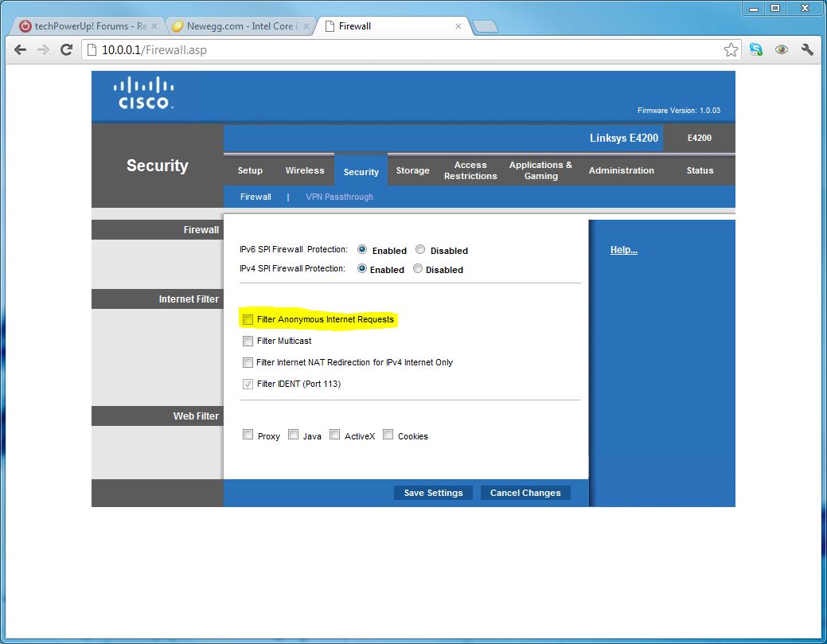827x644 pixels.
Task: Click the browser Back arrow
Action: click(x=20, y=50)
